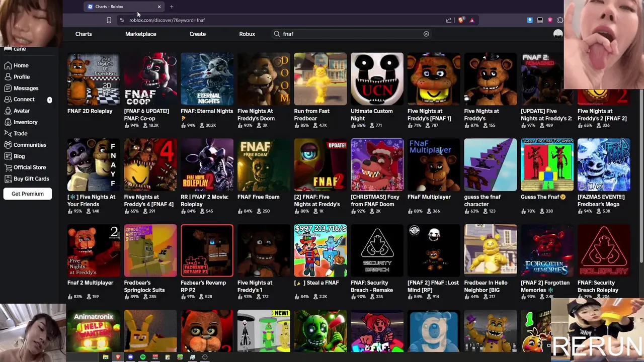Open guess the fnaf character game
Viewport: 644px width, 362px height.
491,176
